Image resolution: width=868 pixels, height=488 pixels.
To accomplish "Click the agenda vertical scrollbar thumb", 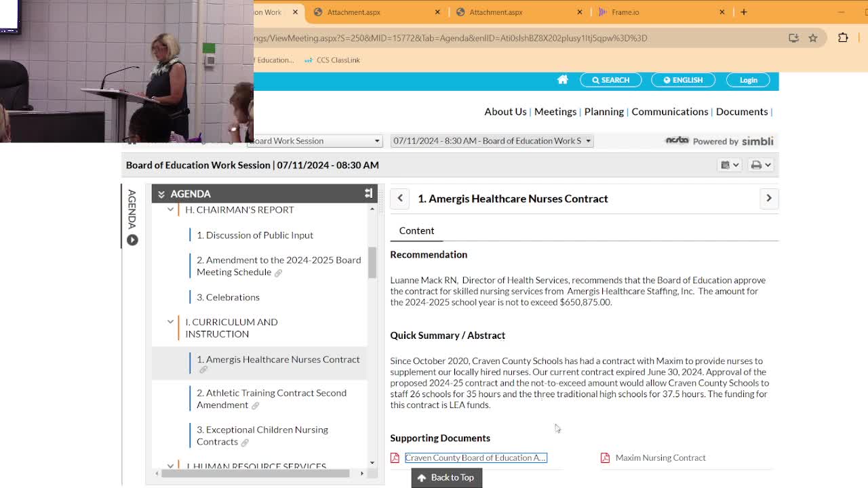I will point(372,262).
